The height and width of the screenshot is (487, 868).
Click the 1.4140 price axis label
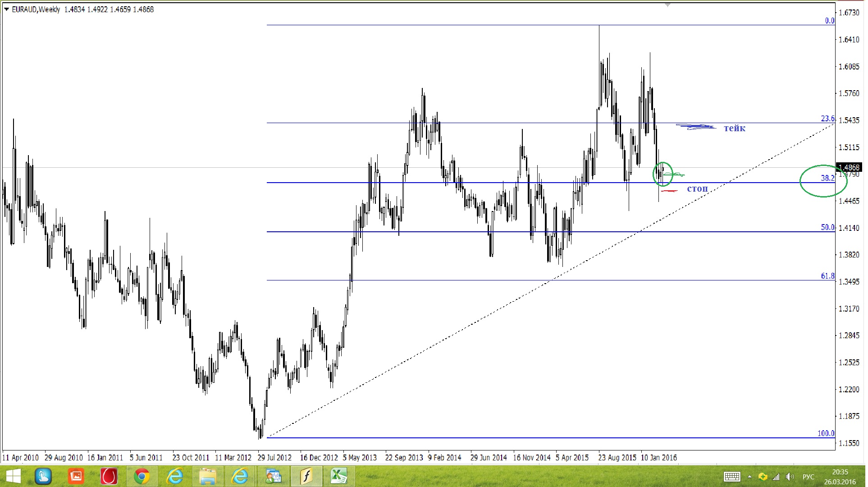point(849,228)
